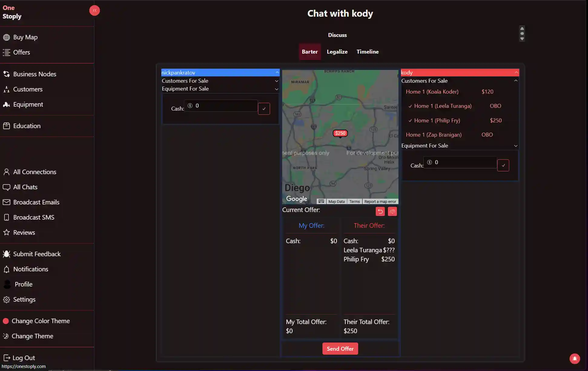Confirm kody's cash amount with the checkmark button

503,165
